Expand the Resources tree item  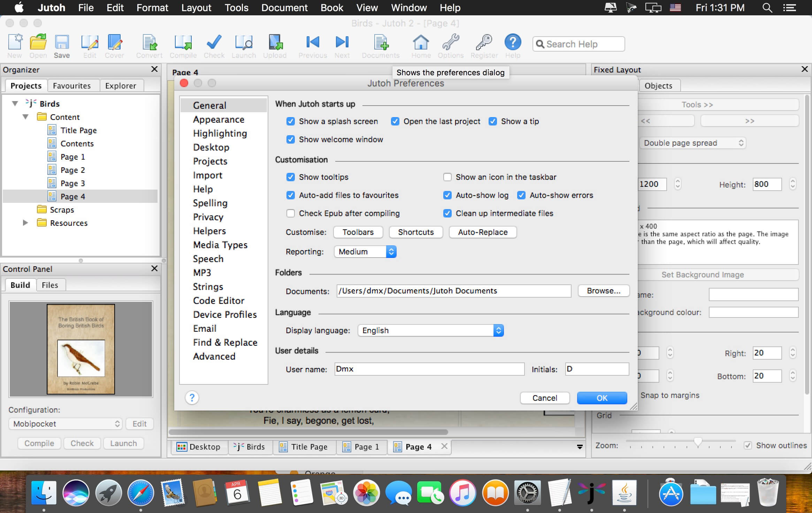click(x=24, y=223)
